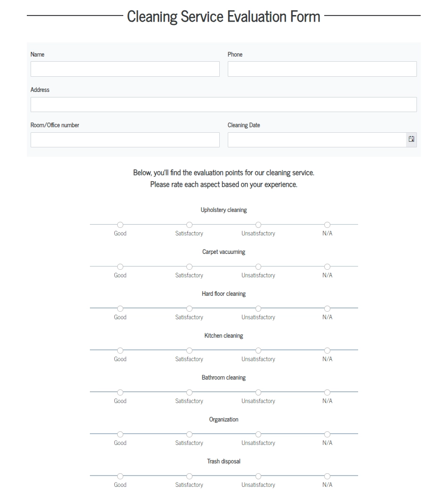Screen dimensions: 448x493
Task: Click the Address input field
Action: pyautogui.click(x=224, y=104)
